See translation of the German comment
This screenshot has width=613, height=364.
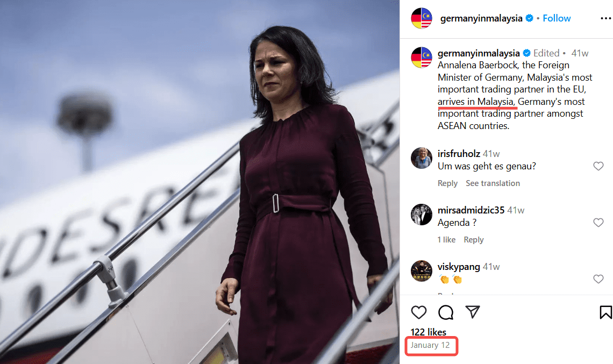(493, 183)
